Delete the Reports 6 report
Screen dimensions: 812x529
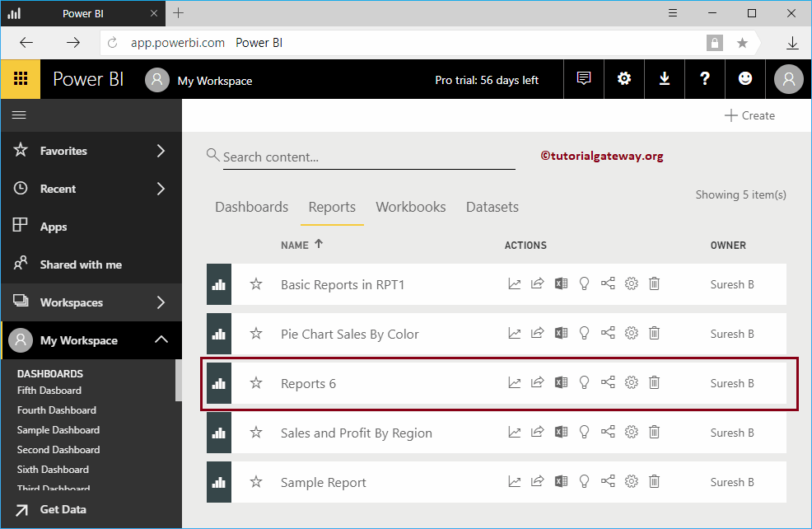pos(655,382)
